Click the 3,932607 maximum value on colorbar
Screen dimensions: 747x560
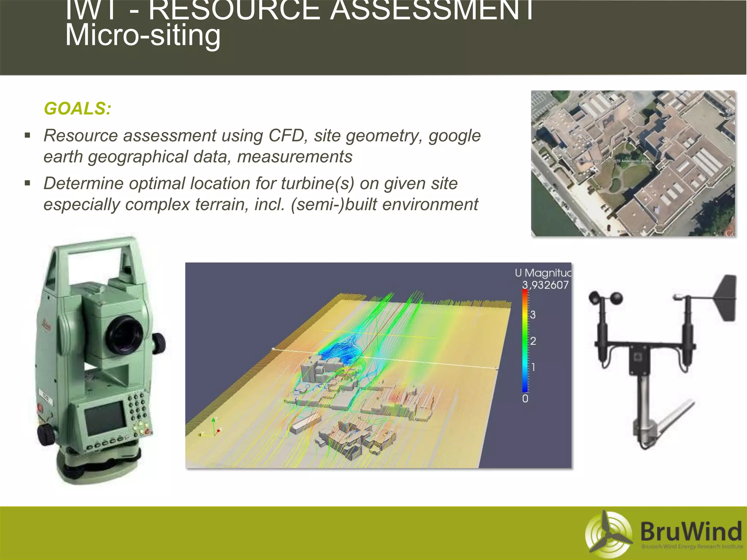[545, 285]
